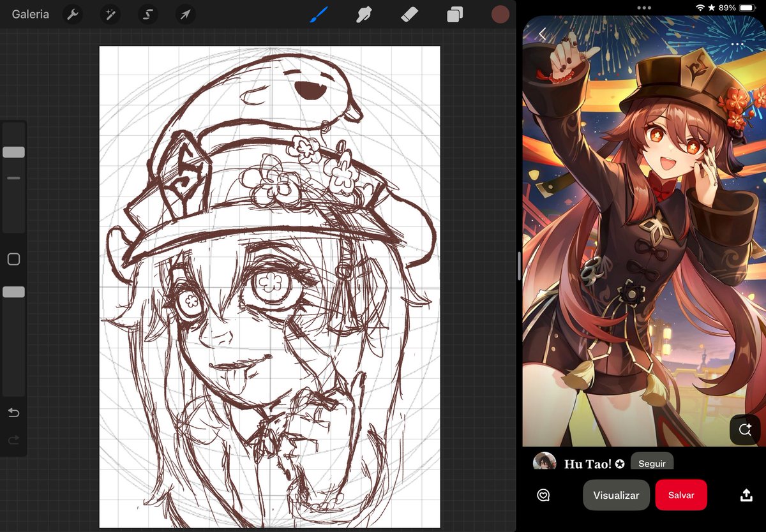Image resolution: width=766 pixels, height=532 pixels.
Task: Tap the split view divider handle
Action: point(519,266)
